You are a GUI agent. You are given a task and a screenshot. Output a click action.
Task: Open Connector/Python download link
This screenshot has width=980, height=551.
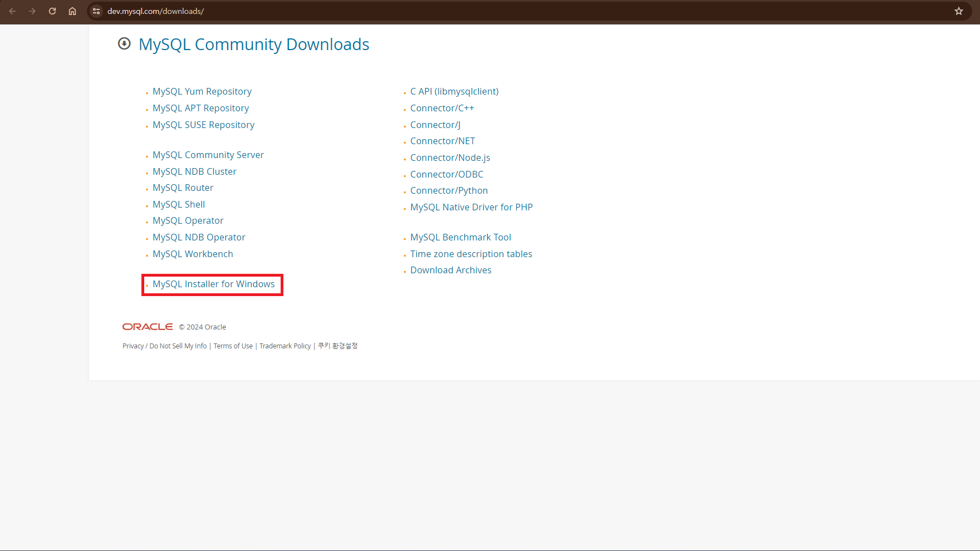point(449,190)
